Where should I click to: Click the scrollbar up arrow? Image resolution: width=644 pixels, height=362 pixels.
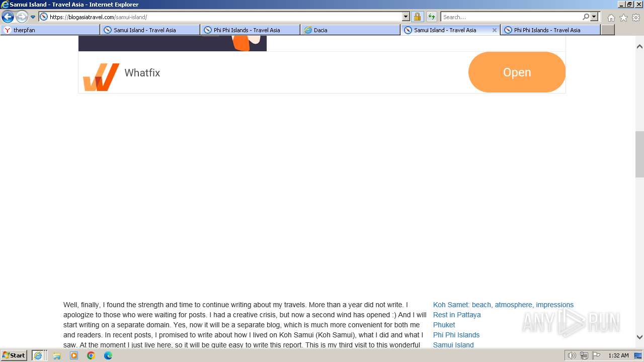639,46
